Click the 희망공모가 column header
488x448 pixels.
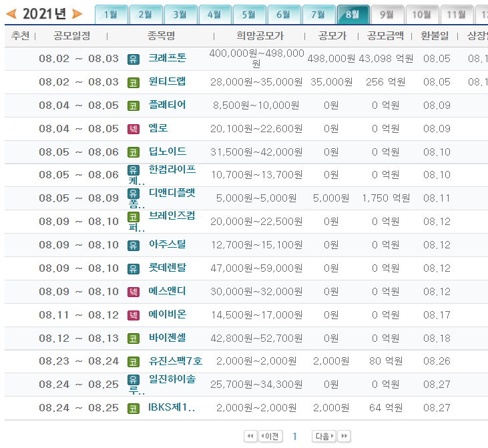coord(260,36)
